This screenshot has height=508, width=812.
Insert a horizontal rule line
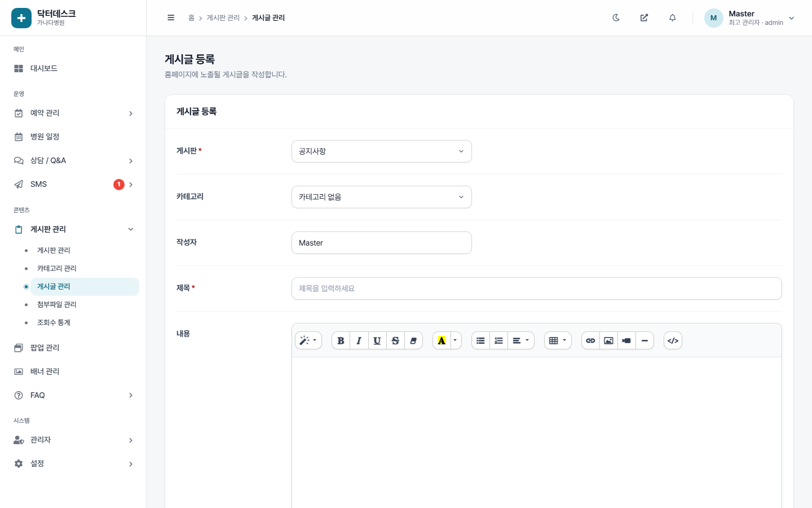tap(645, 340)
